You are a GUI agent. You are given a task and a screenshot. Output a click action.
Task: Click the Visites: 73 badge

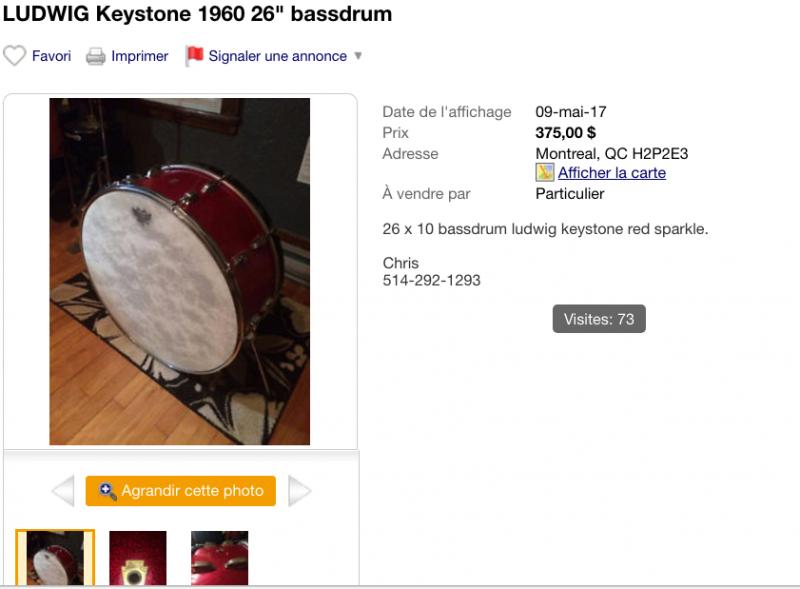(599, 319)
